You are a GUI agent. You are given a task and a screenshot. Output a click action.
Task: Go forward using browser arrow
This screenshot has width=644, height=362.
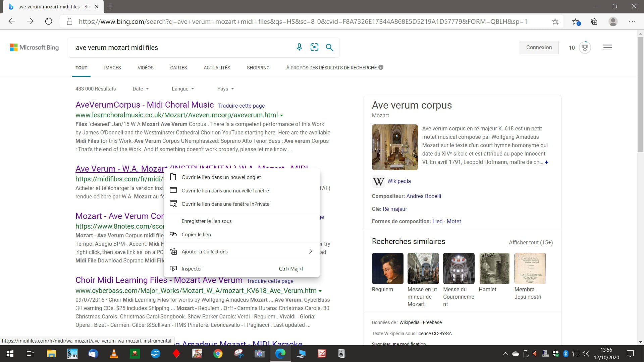[x=30, y=21]
